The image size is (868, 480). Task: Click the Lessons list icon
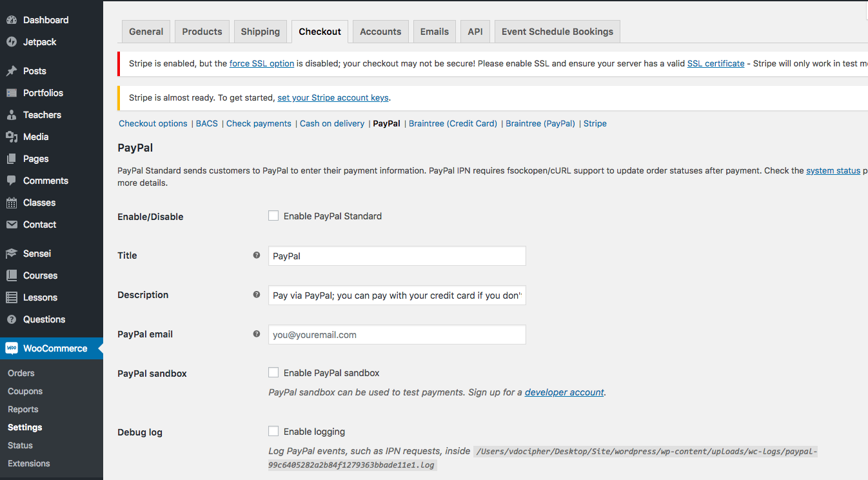tap(12, 297)
